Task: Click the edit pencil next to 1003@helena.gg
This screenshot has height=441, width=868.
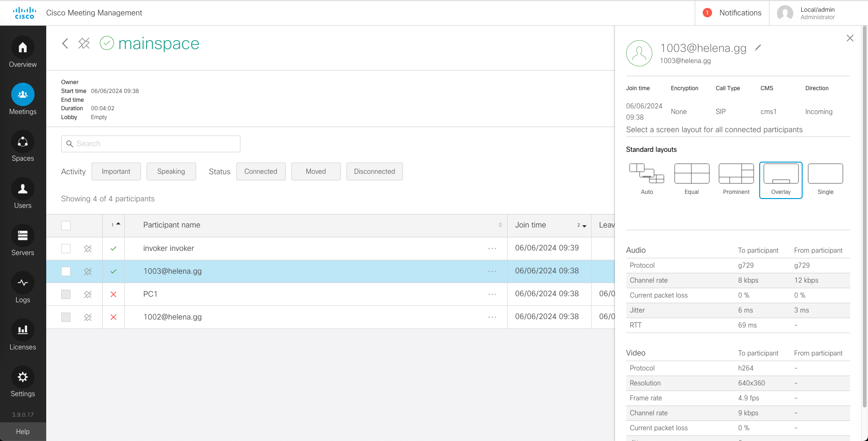Action: point(758,48)
